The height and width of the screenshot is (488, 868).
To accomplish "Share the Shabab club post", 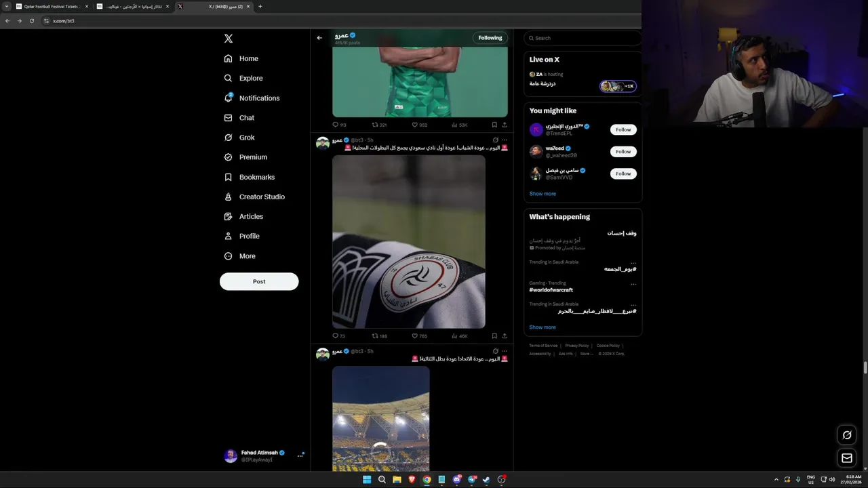I will point(504,336).
